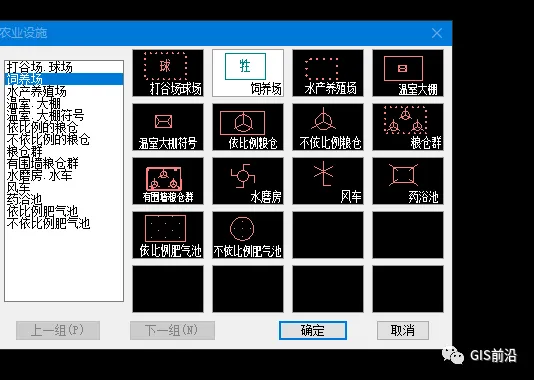Pick the 粮仓群 symbol tile
Screen dimensions: 534x380
click(x=408, y=127)
